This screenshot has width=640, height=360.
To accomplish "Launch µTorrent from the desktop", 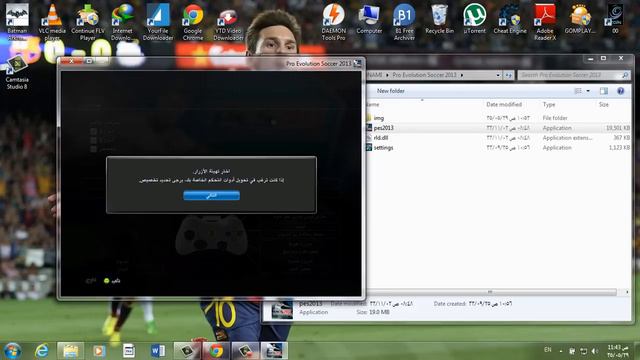I will tap(474, 18).
